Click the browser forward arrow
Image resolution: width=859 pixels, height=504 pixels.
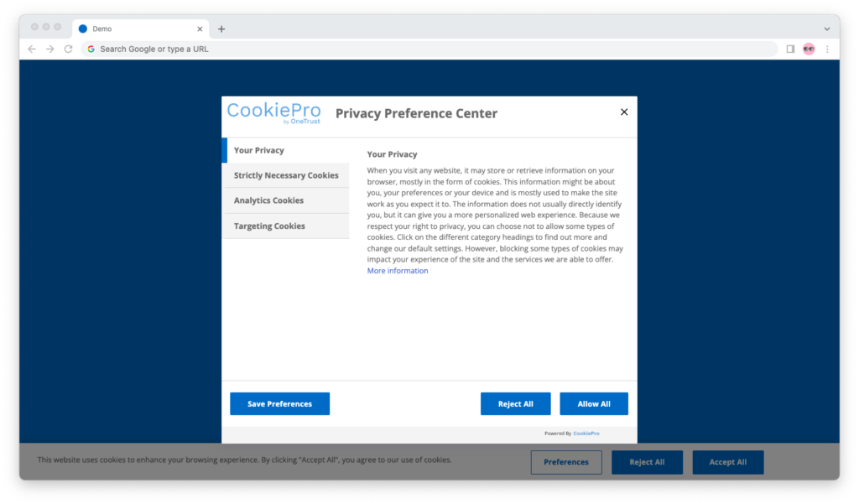coord(49,49)
